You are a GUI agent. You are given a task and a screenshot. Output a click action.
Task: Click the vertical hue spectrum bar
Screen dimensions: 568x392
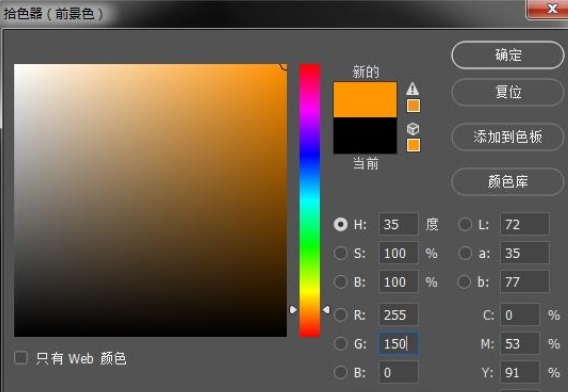click(310, 200)
